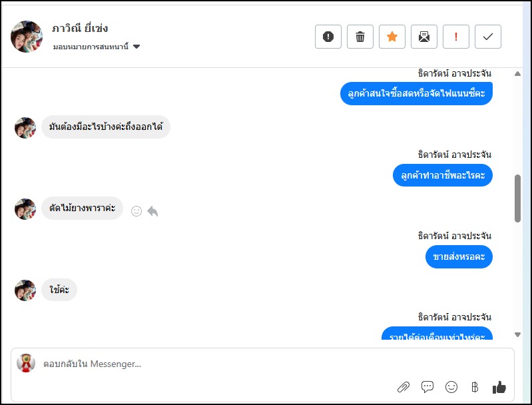The width and height of the screenshot is (532, 405).
Task: Reply to the ตัดไม้ยางพาราค่ะ message
Action: [x=152, y=211]
